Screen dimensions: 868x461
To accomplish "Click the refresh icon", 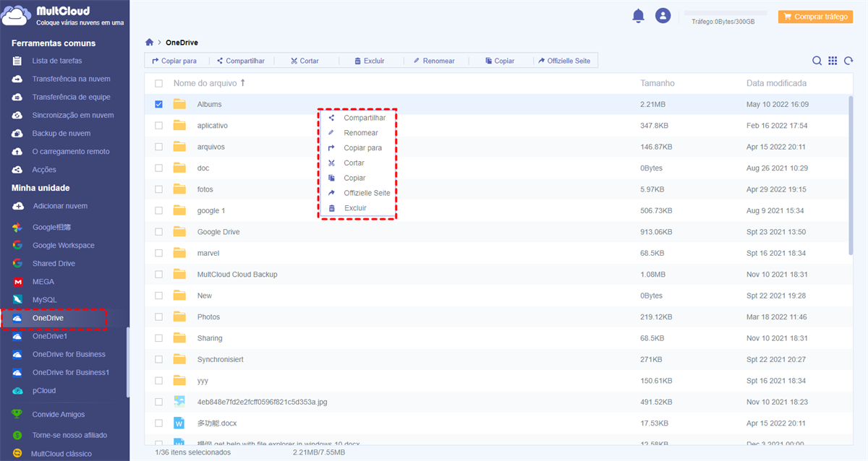I will tap(848, 61).
